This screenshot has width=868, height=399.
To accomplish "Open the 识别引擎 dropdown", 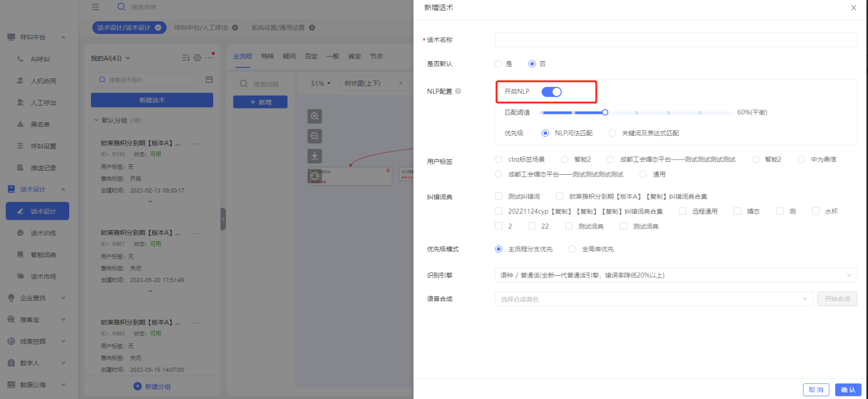I will pos(676,275).
